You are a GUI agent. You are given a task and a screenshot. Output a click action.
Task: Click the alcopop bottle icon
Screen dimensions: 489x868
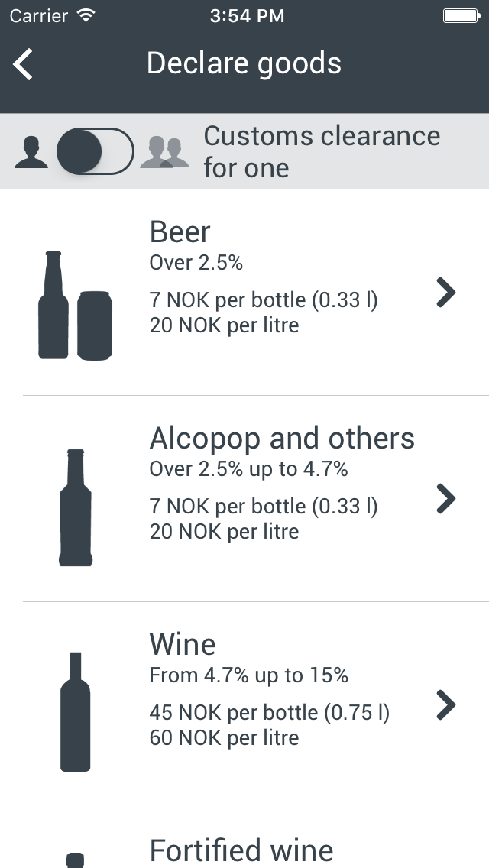(x=75, y=507)
